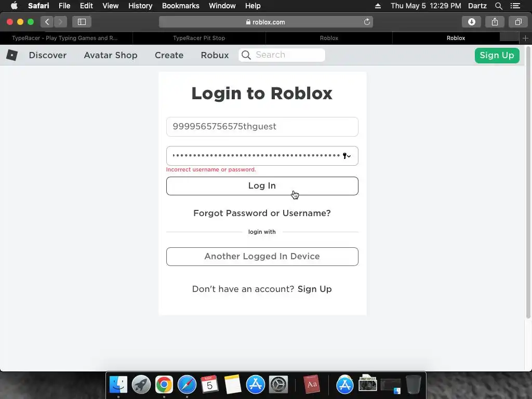The width and height of the screenshot is (532, 399).
Task: Open the History menu
Action: coord(140,6)
